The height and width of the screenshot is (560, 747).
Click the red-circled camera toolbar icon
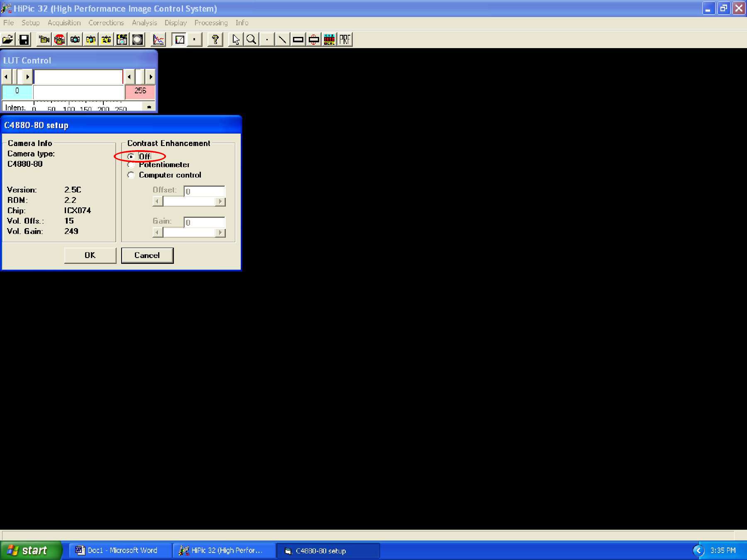(x=59, y=39)
